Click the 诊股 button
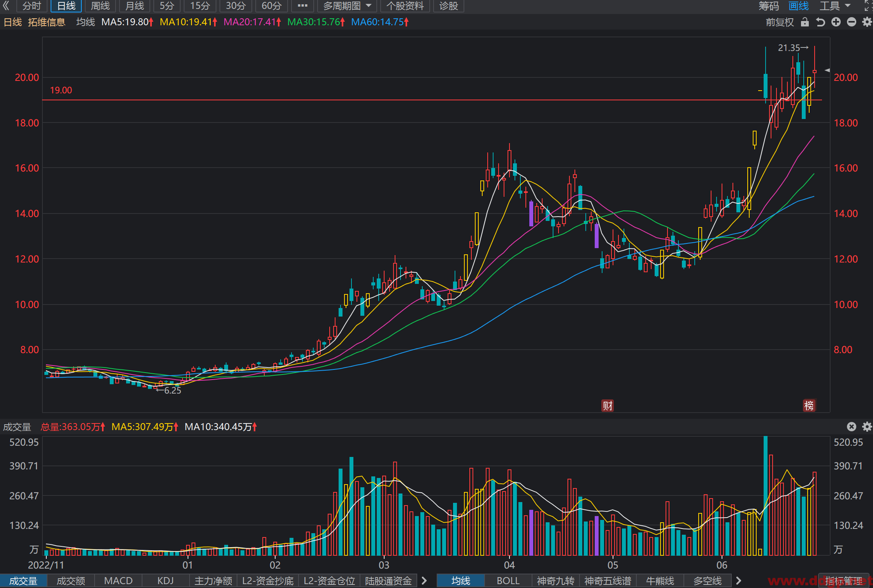This screenshot has height=588, width=873. coord(449,6)
